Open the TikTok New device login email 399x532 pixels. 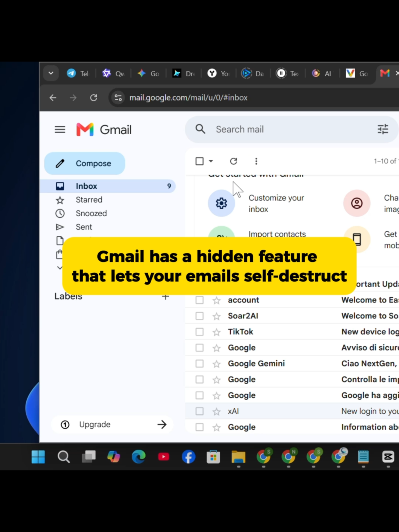coord(292,332)
